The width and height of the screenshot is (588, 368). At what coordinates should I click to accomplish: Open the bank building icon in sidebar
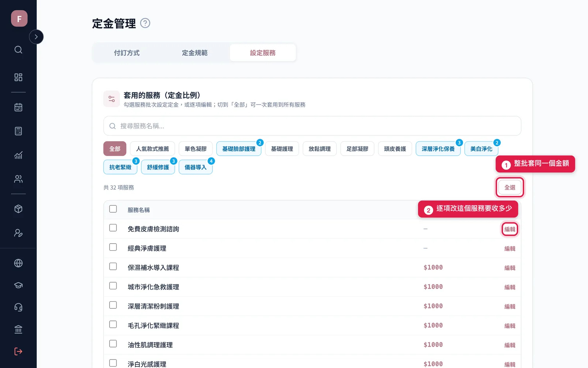18,329
